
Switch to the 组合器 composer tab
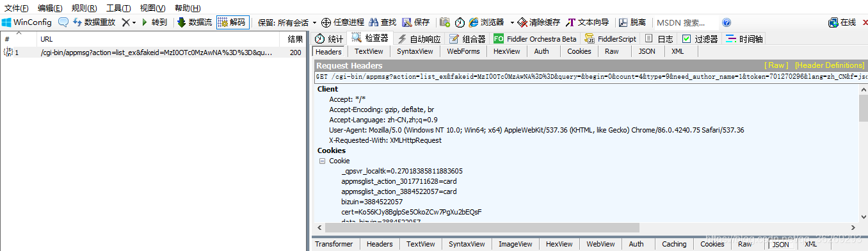467,39
